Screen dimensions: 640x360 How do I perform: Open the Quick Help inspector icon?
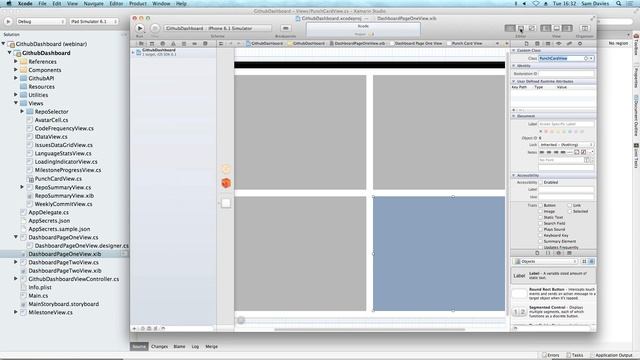[x=537, y=43]
